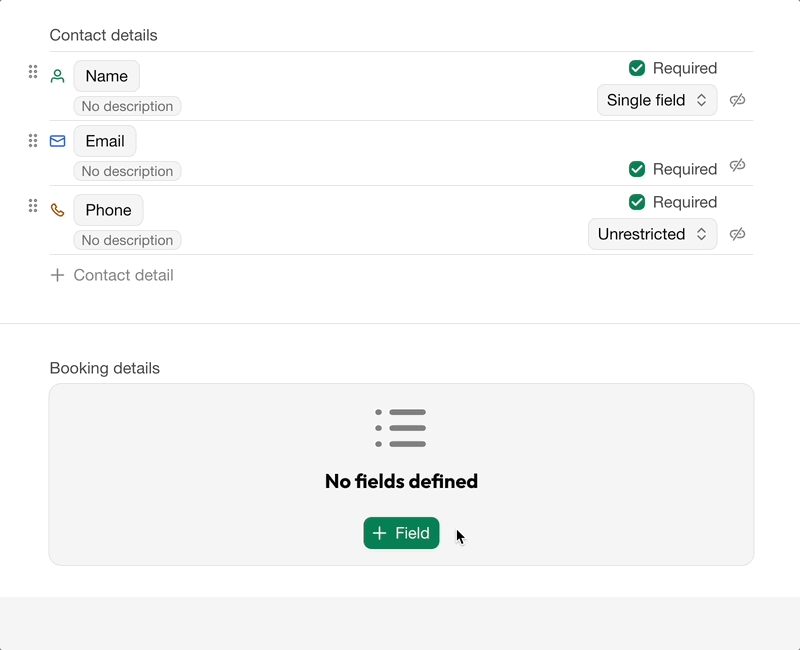This screenshot has height=650, width=800.
Task: Grab the drag handle beside Email
Action: 33,140
